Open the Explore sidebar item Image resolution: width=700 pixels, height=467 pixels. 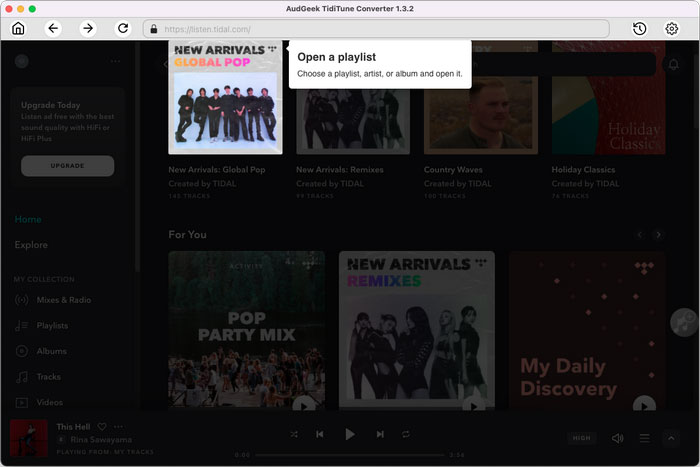(31, 245)
